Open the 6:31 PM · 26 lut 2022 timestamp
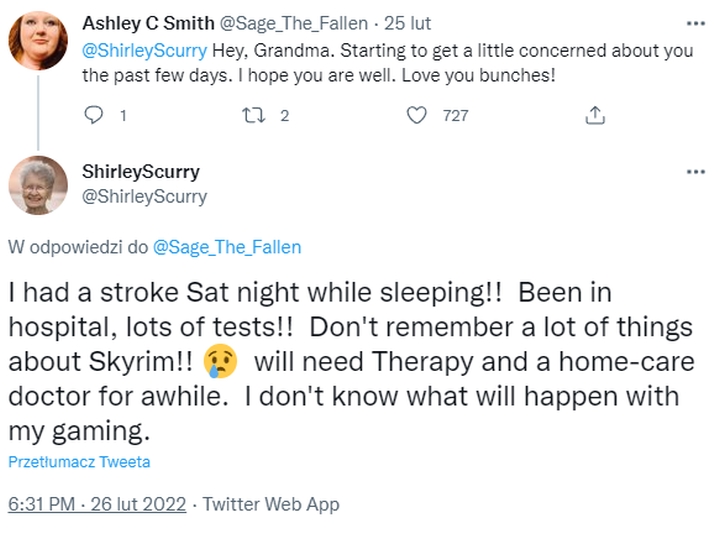This screenshot has width=720, height=534. pyautogui.click(x=97, y=504)
